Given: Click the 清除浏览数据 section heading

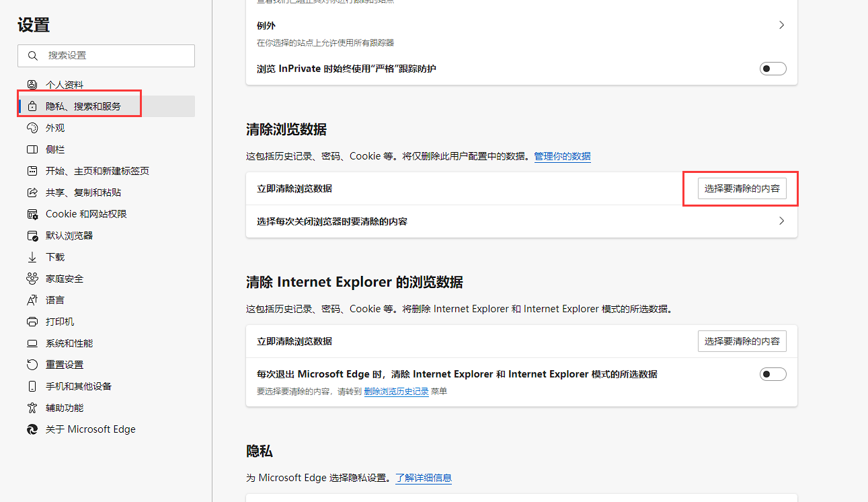Looking at the screenshot, I should click(286, 129).
